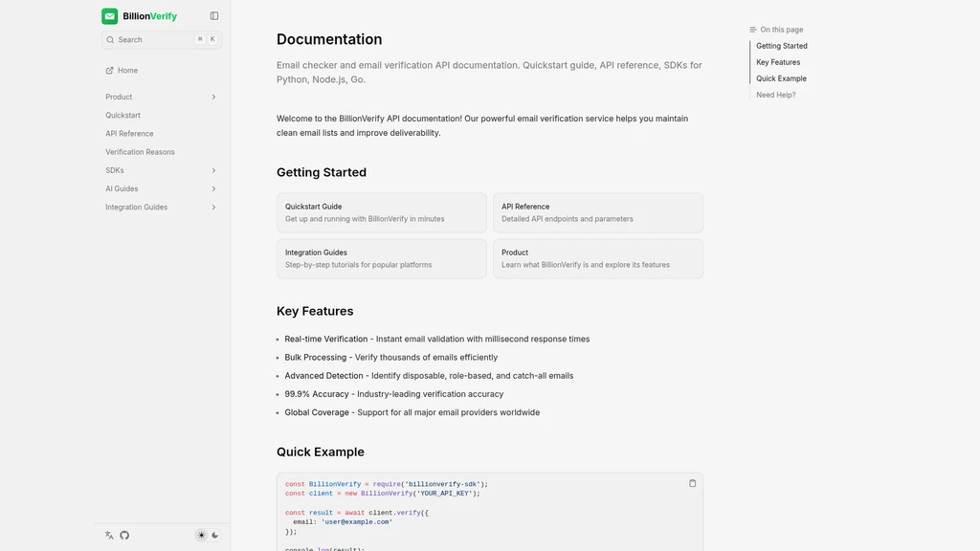This screenshot has width=980, height=551.
Task: Click the external link icon beside Home
Action: click(x=109, y=71)
